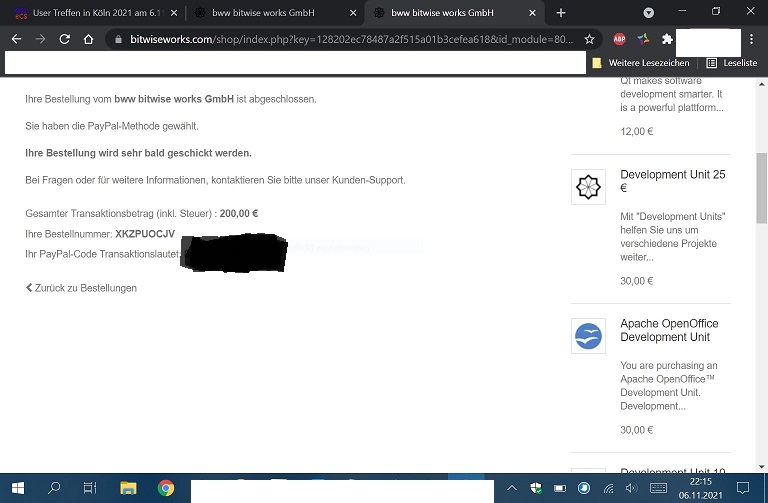The width and height of the screenshot is (768, 503).
Task: Open Weitere Lesezeichen bookmarks folder
Action: point(641,63)
